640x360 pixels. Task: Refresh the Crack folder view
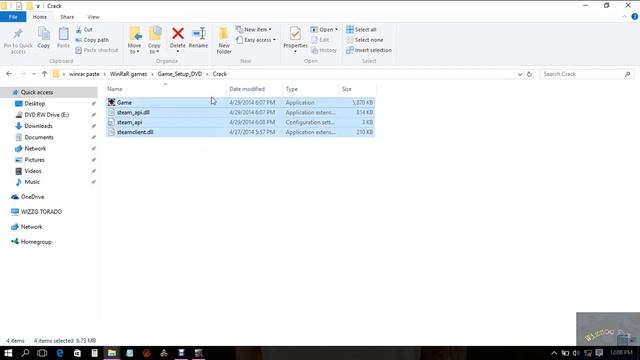(x=529, y=74)
